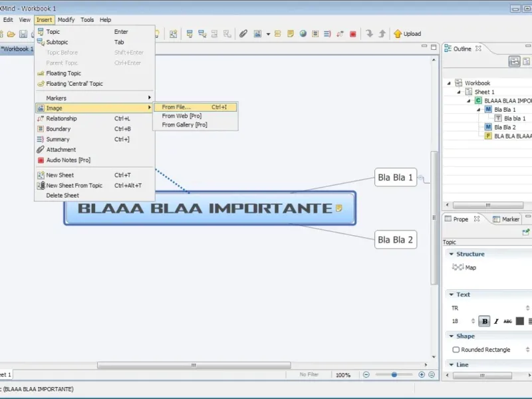Open the Help menu
532x399 pixels.
105,20
